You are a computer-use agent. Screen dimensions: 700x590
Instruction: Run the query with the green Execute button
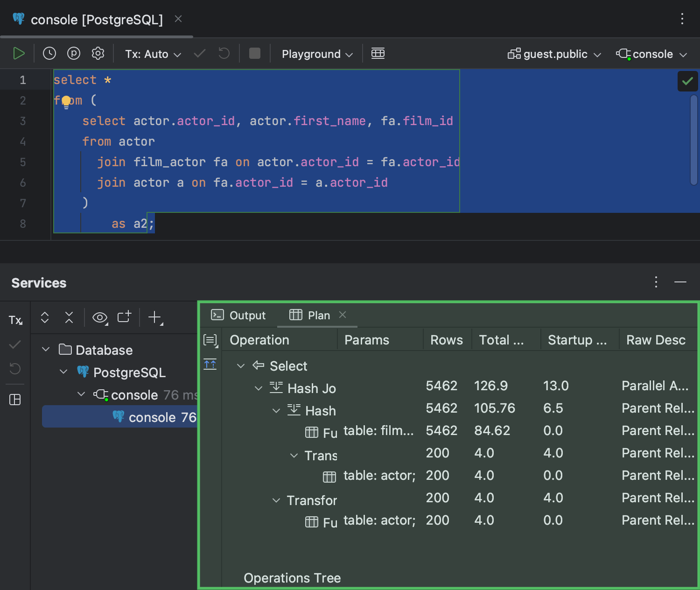(19, 54)
